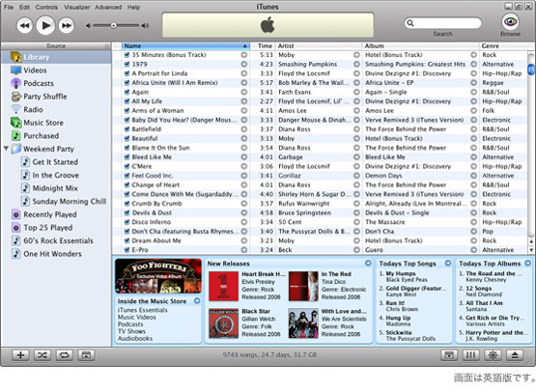Show or hide artwork panel button

[86, 355]
